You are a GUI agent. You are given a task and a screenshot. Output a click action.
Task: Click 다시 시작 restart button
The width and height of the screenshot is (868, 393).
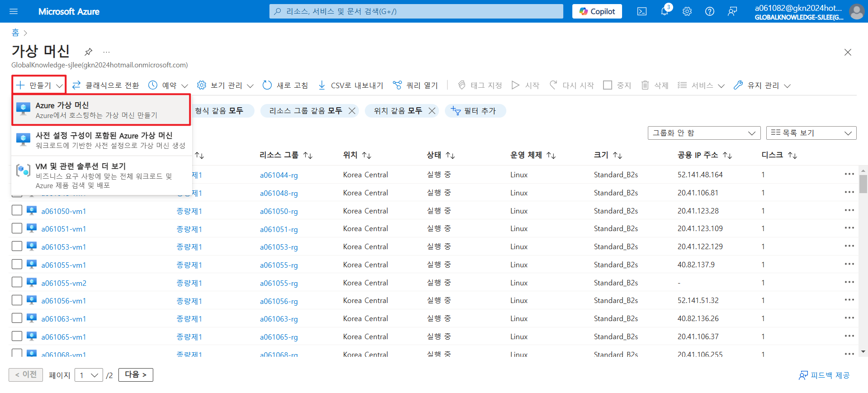click(x=571, y=85)
